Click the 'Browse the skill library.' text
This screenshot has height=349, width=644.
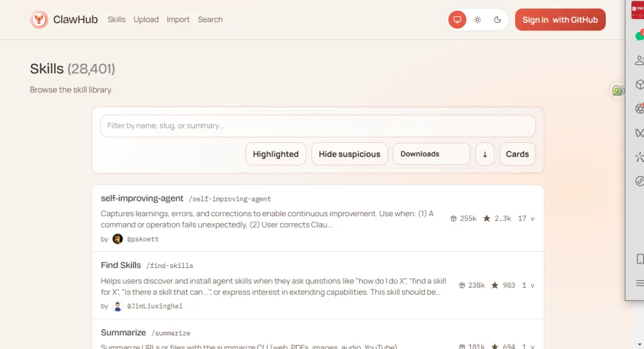coord(71,89)
